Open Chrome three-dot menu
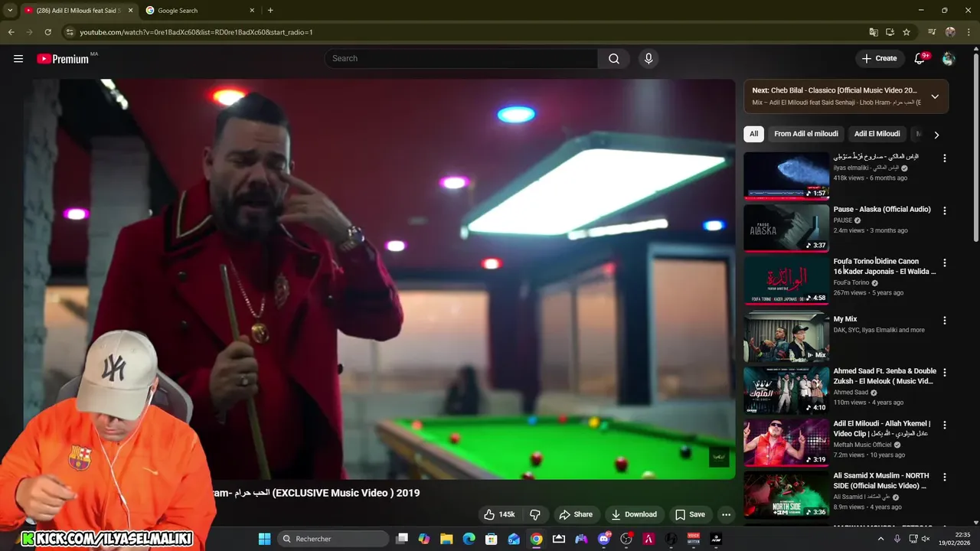The width and height of the screenshot is (980, 551). click(969, 32)
